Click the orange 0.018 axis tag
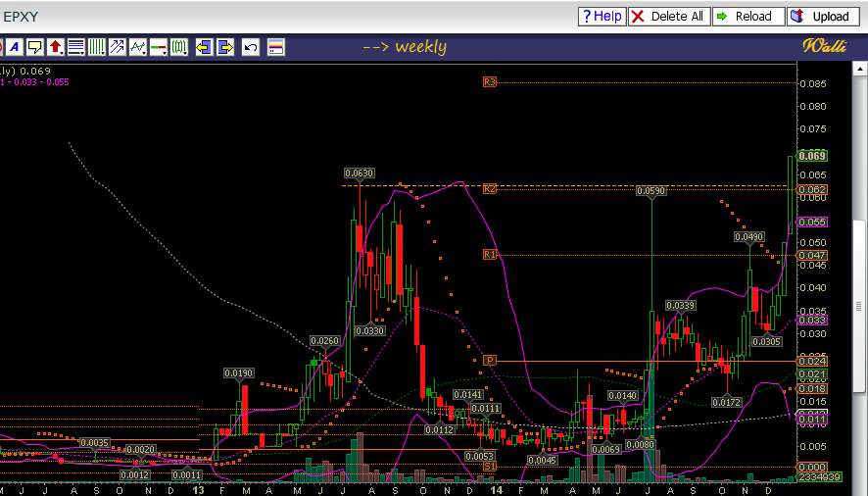Screen dimensions: 868x496 click(812, 388)
